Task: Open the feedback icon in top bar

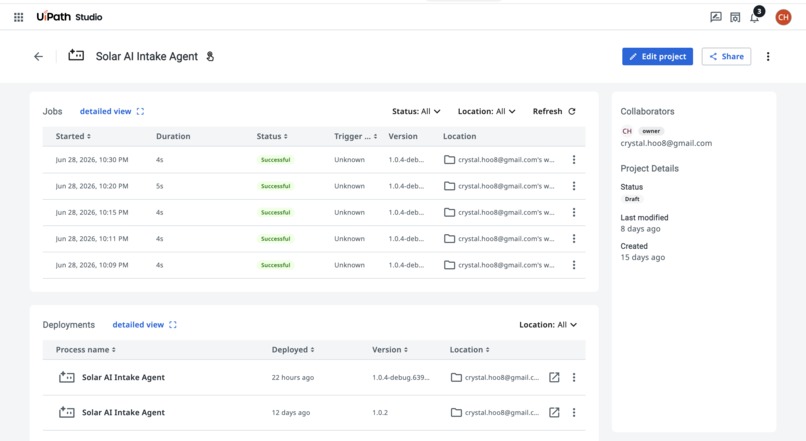Action: (x=716, y=17)
